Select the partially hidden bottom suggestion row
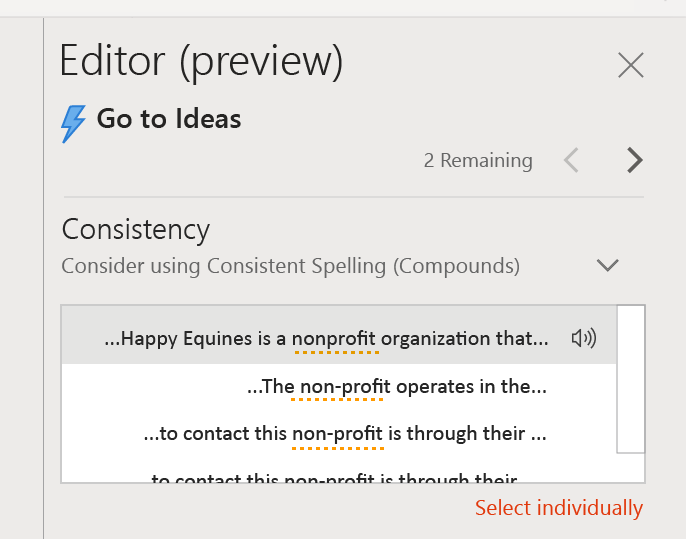Viewport: 686px width, 539px height. point(340,477)
